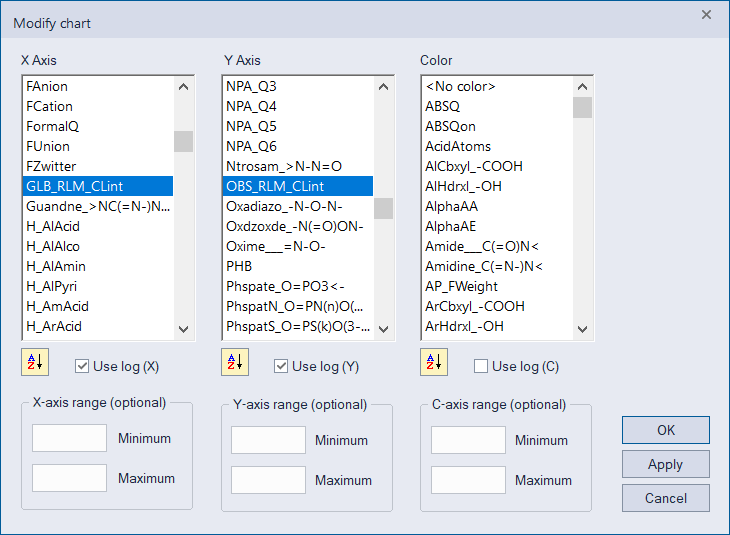The image size is (730, 535).
Task: Toggle the Use log (X) checkbox
Action: [x=82, y=366]
